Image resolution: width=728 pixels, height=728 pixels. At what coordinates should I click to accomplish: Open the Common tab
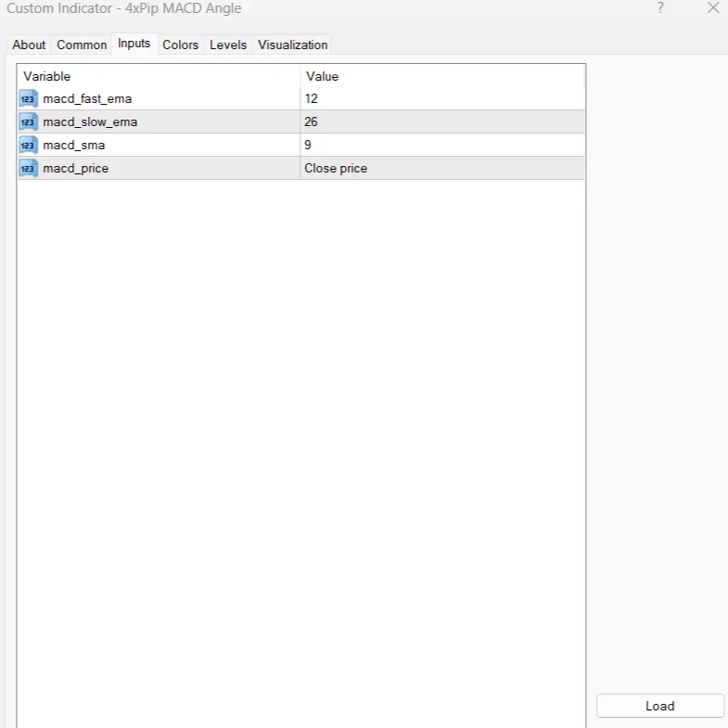[82, 45]
